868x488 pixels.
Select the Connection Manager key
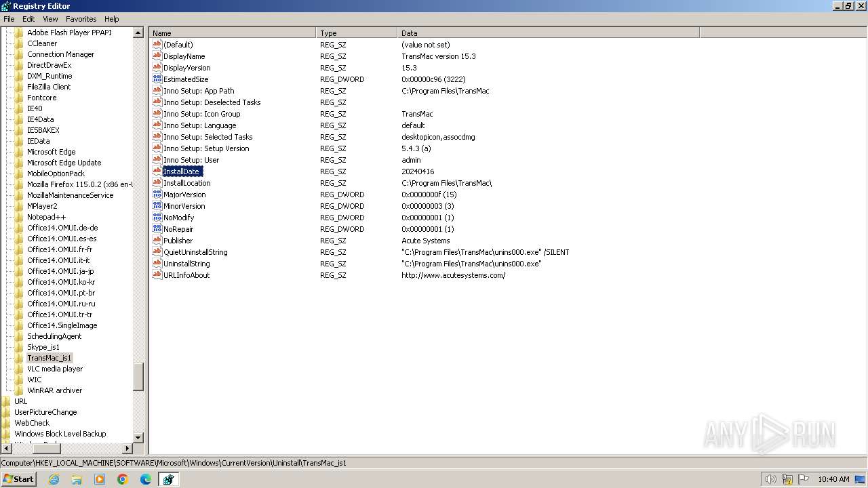[61, 54]
